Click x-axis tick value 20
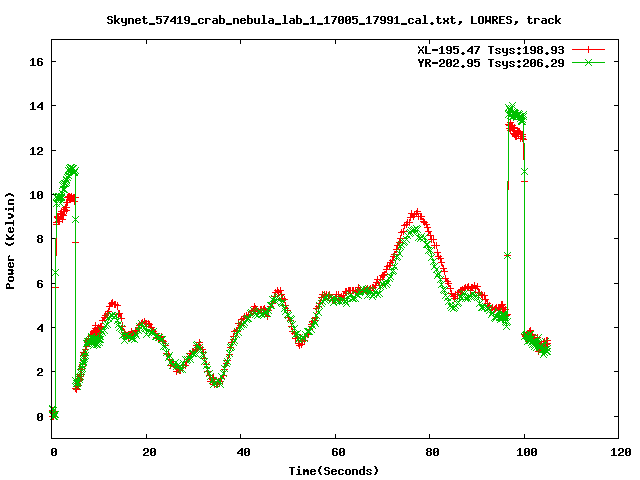The height and width of the screenshot is (480, 640). pyautogui.click(x=149, y=452)
